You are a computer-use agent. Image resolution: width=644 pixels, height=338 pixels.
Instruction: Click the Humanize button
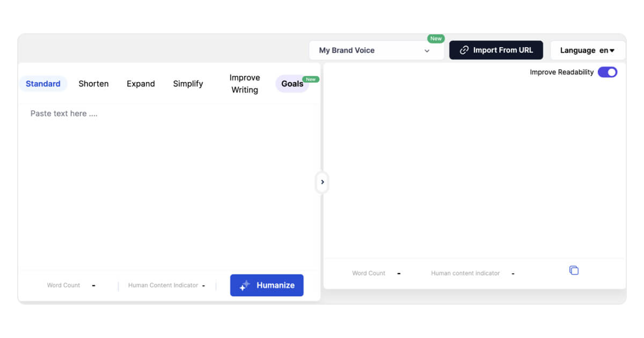(267, 285)
